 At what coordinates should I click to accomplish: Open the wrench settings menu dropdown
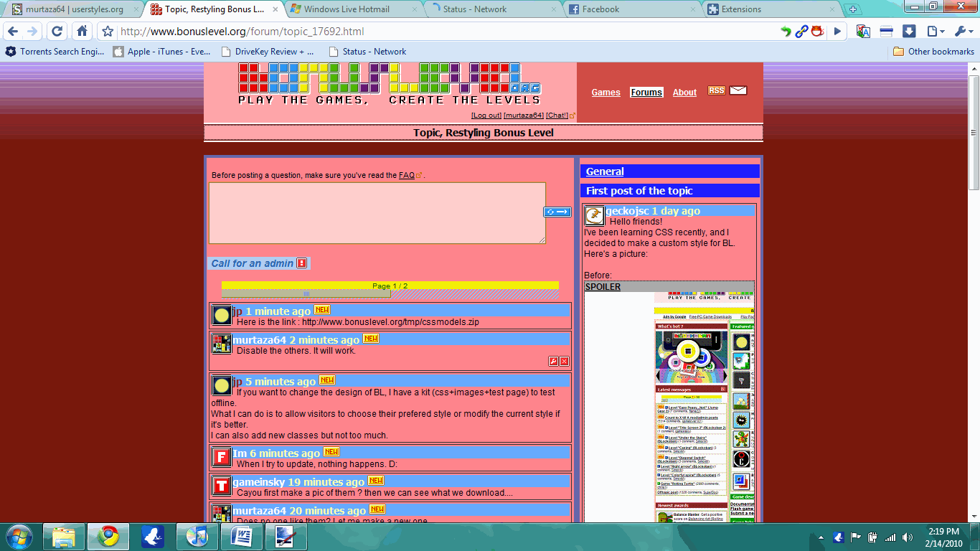pyautogui.click(x=963, y=32)
